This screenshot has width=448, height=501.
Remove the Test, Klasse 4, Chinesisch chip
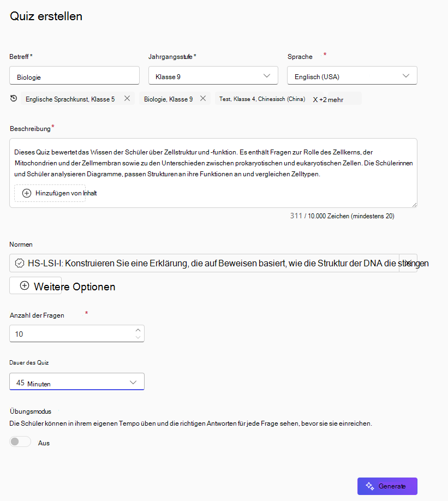tap(315, 100)
